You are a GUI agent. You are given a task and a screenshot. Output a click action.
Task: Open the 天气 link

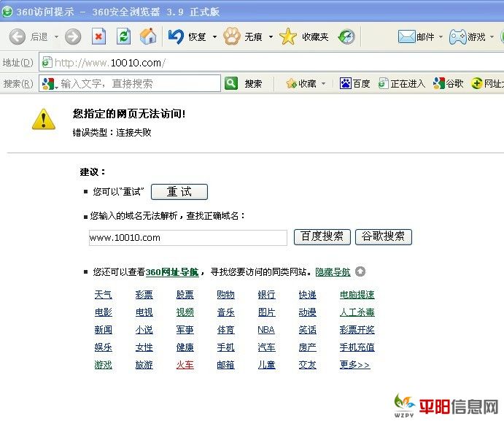tap(103, 295)
